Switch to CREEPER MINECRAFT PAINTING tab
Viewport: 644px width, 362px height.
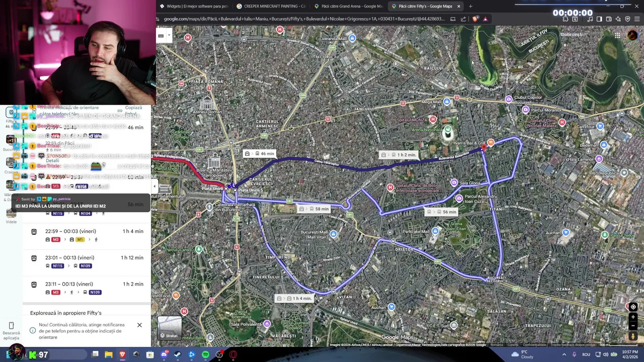pos(271,6)
